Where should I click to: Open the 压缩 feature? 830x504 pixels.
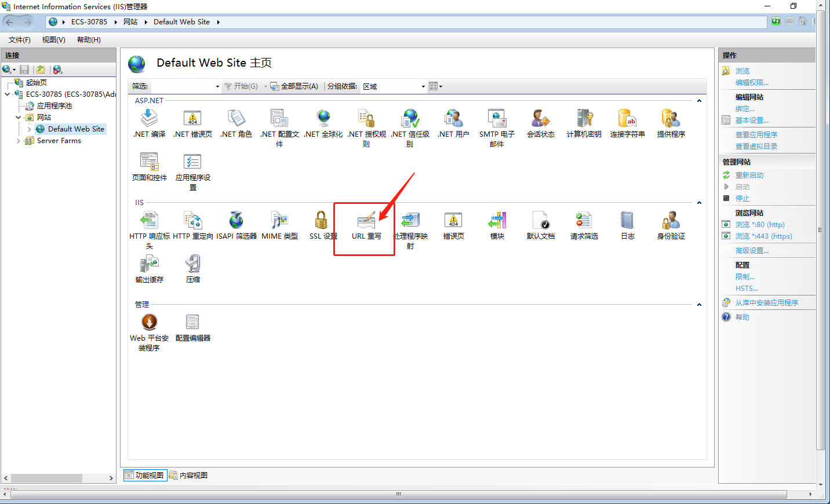pyautogui.click(x=192, y=266)
